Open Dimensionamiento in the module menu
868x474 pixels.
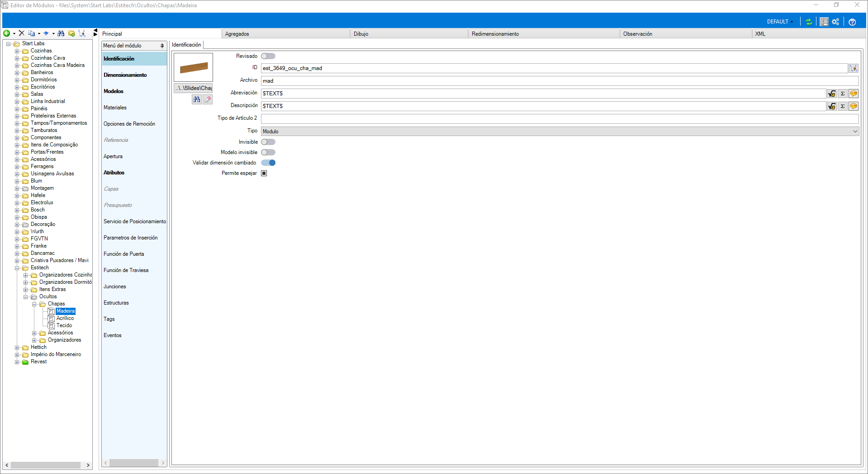point(134,75)
